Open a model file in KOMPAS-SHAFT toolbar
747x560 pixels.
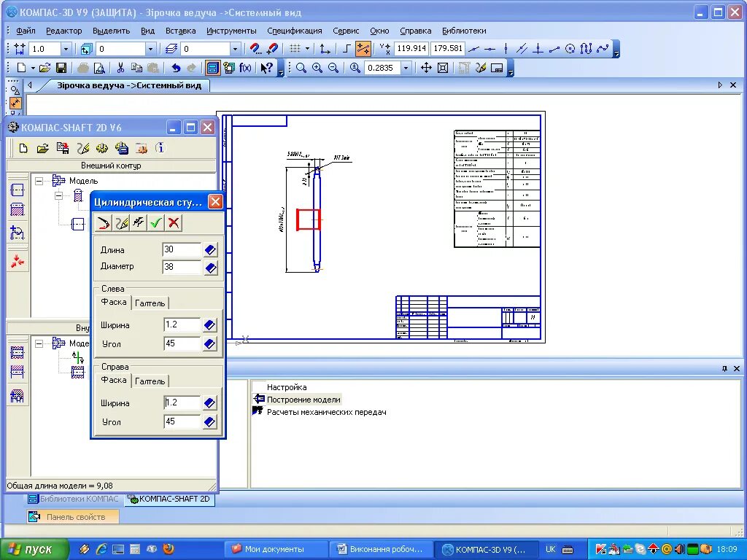[x=42, y=148]
